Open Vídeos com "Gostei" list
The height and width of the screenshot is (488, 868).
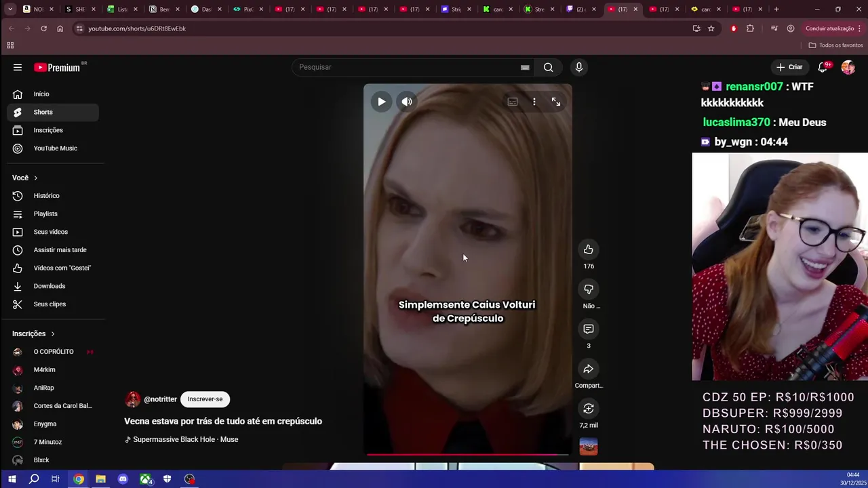[x=53, y=268]
